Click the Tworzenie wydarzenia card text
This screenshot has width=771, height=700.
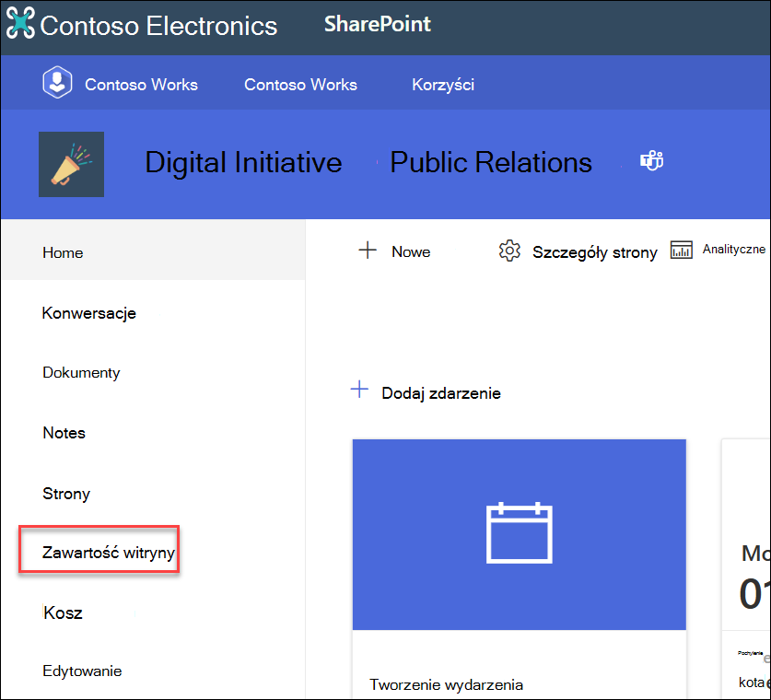click(446, 684)
